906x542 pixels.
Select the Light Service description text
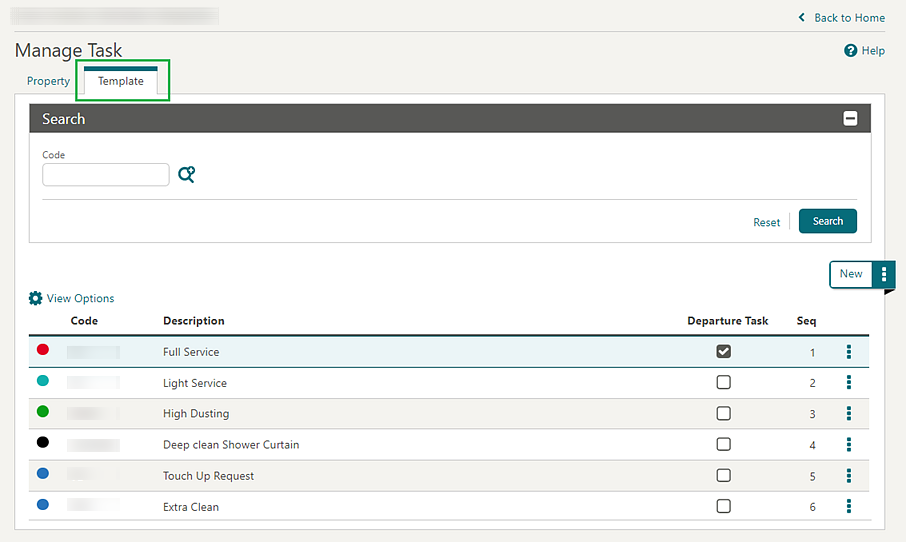point(195,383)
